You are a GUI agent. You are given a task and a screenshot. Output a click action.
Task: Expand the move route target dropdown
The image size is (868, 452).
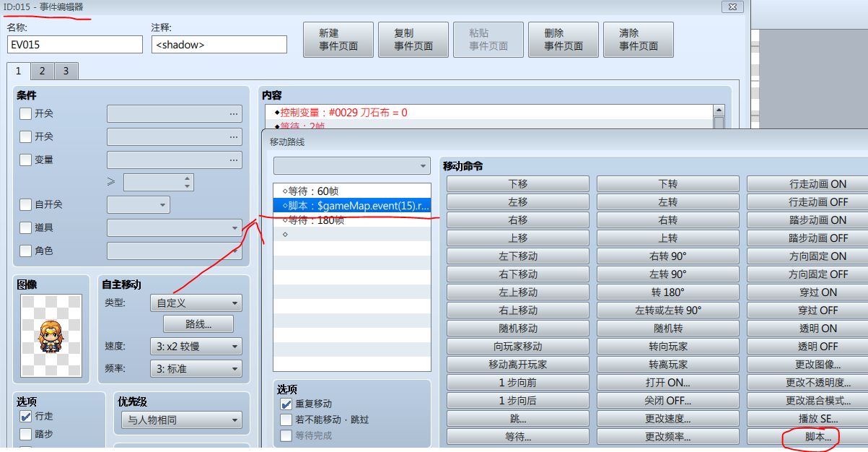[352, 166]
